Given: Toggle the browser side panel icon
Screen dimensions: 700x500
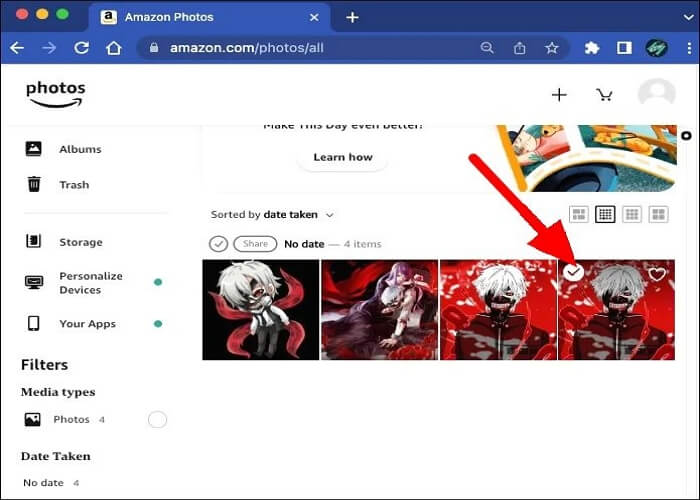Looking at the screenshot, I should coord(624,47).
